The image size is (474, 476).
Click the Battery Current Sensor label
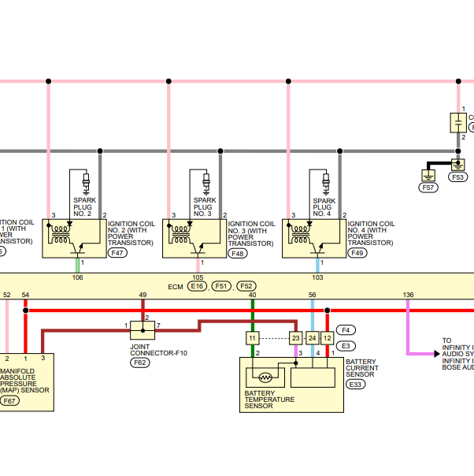362,368
